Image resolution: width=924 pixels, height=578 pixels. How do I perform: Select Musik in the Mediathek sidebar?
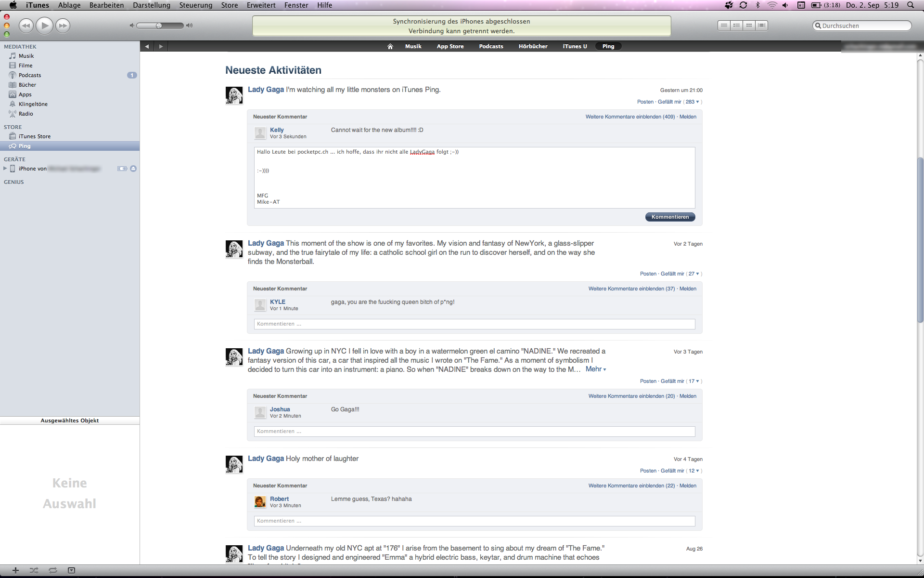pos(70,56)
